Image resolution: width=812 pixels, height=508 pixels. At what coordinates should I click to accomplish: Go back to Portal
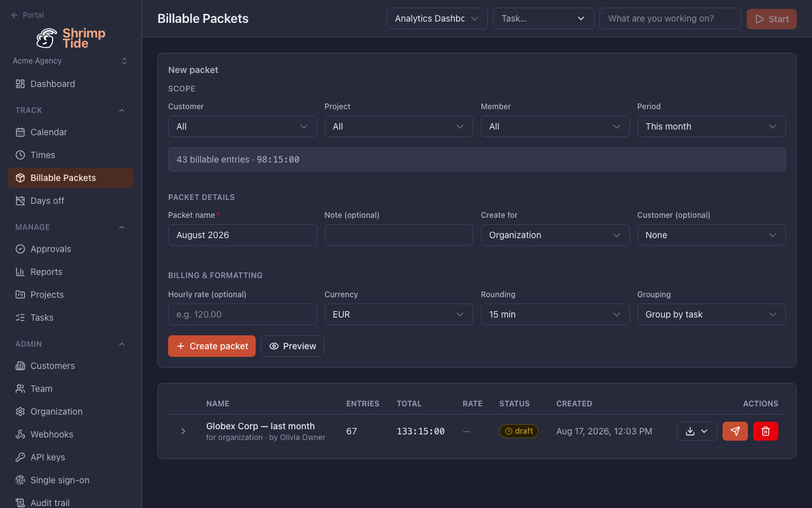(28, 15)
